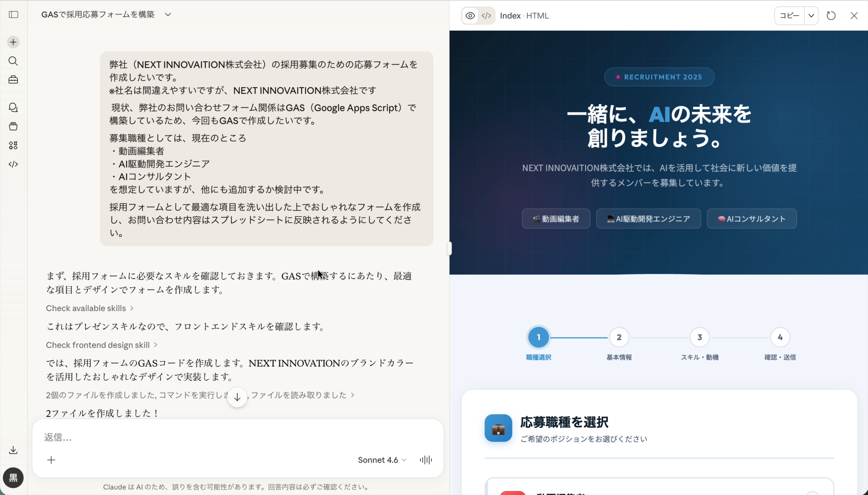The image size is (868, 495).
Task: Click the archive box icon in sidebar
Action: (14, 126)
